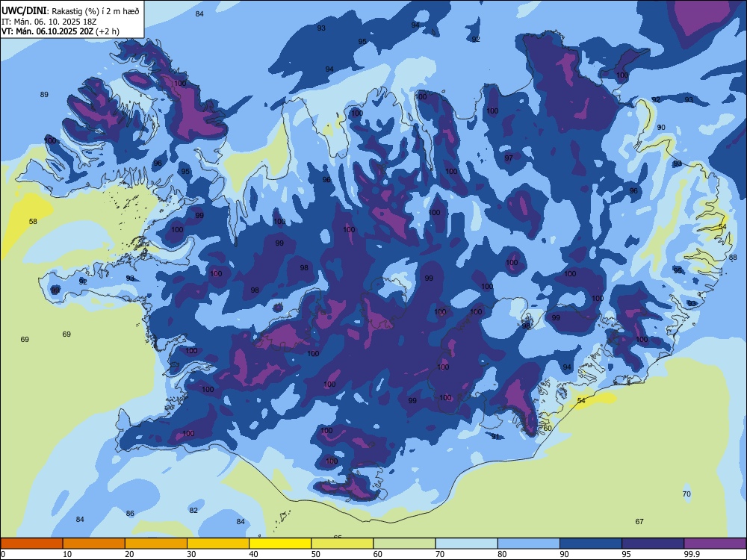This screenshot has width=747, height=560.
Task: Click the '88' humidity value on the map
Action: pos(733,258)
